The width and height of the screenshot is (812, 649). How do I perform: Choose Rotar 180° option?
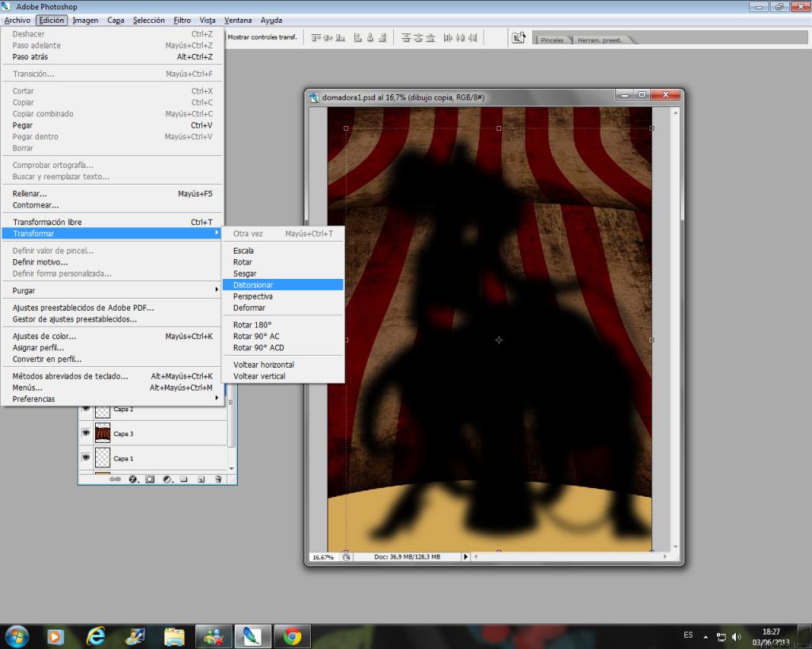pos(283,325)
